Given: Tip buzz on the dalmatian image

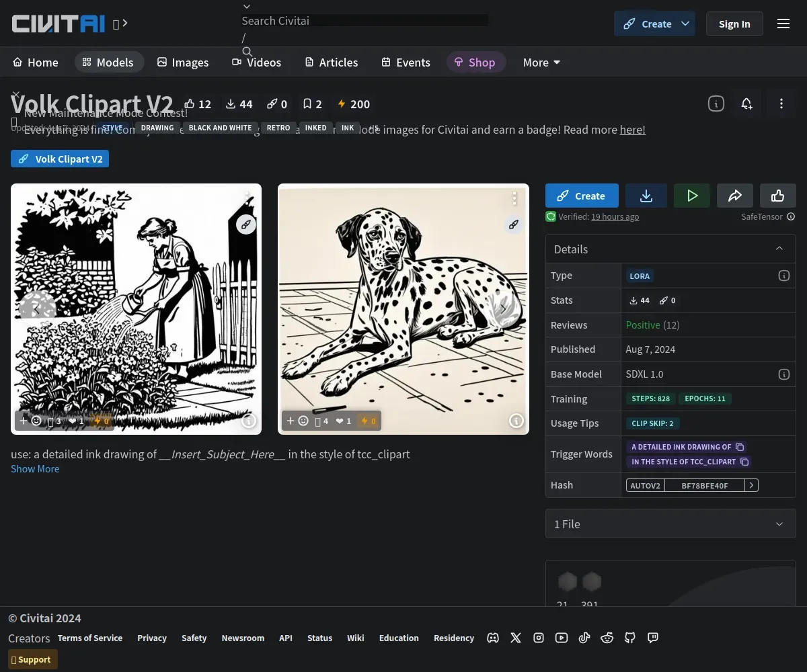Looking at the screenshot, I should tap(368, 421).
